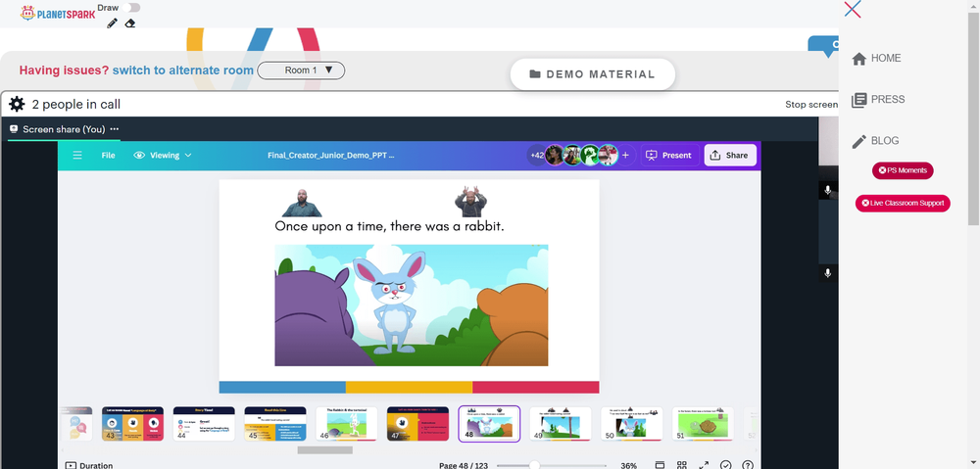
Task: Adjust the zoom slider handle
Action: pos(534,465)
